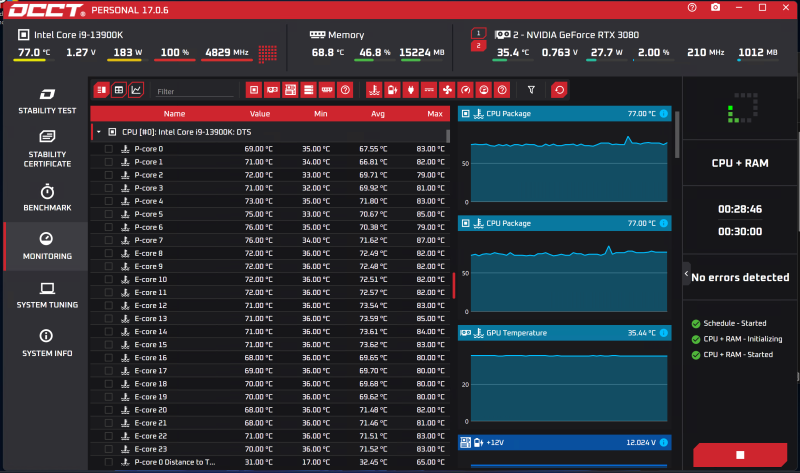
Task: Toggle the usage load gauge filter
Action: coord(484,90)
